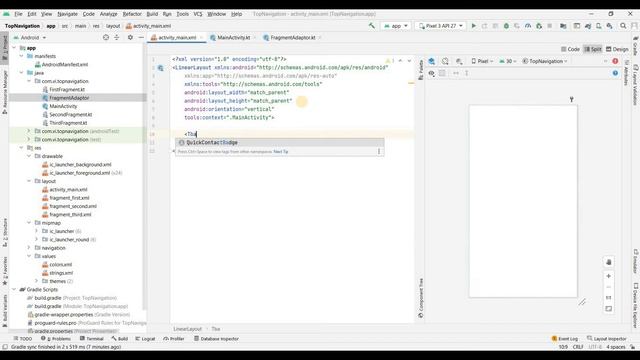Switch to FragmentAdaptor.kt tab
640x360 pixels.
coord(293,38)
